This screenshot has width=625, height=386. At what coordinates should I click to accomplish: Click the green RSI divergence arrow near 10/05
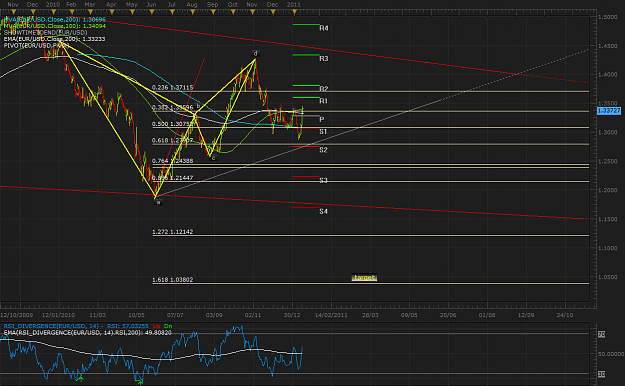click(140, 382)
